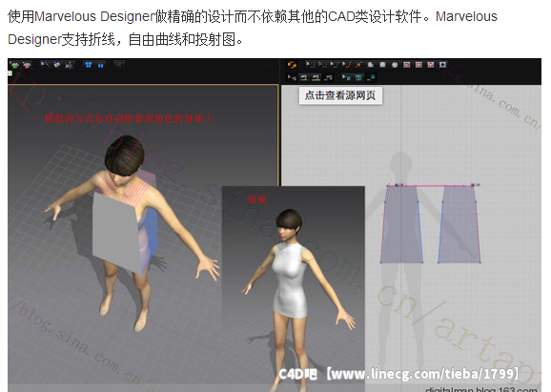
Task: Click the pink sewing line atop the pattern pieces
Action: click(430, 186)
